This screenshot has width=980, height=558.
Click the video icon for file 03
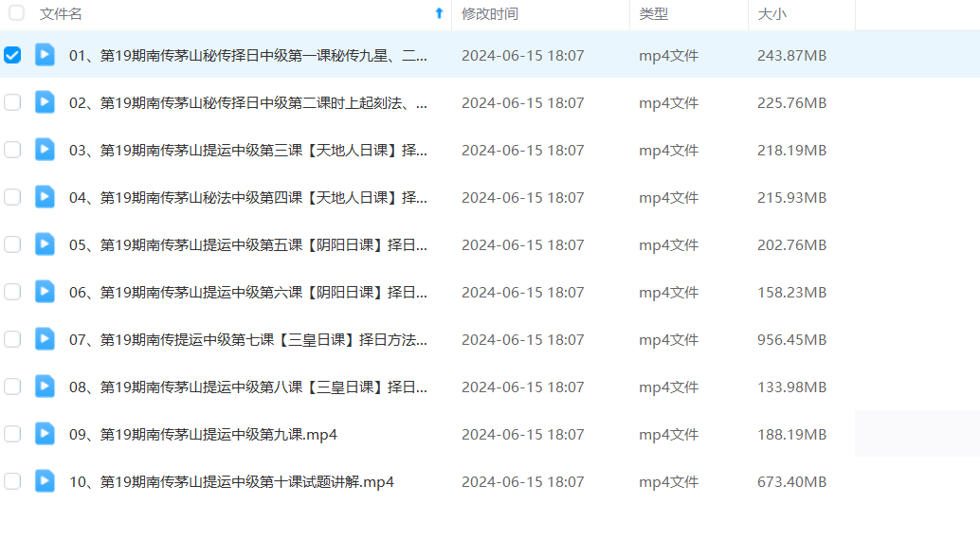[x=45, y=150]
